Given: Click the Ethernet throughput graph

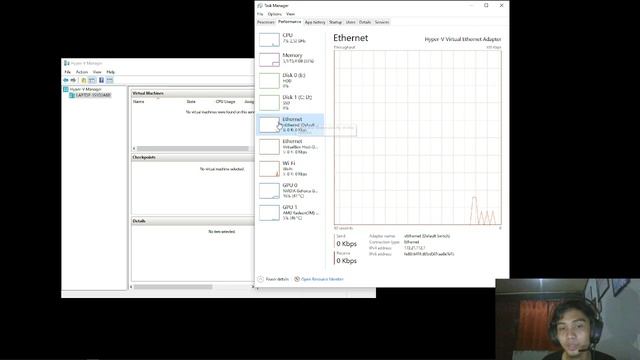Looking at the screenshot, I should pyautogui.click(x=418, y=138).
